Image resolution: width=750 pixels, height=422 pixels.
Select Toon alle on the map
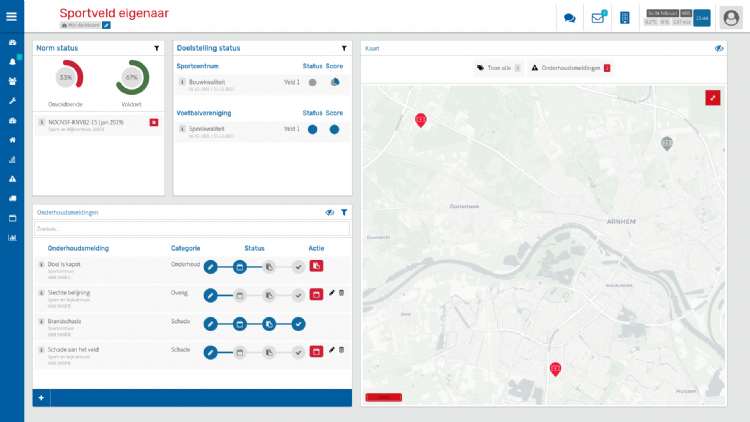tap(497, 68)
